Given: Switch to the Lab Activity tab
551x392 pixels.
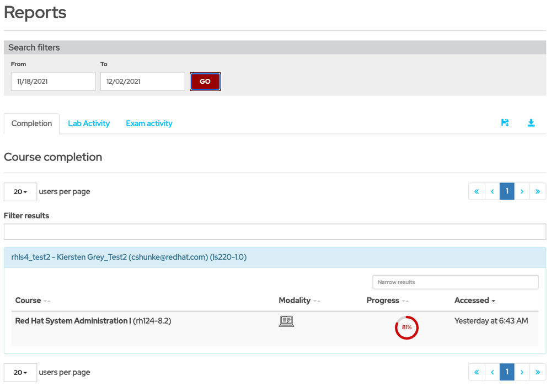Looking at the screenshot, I should [89, 123].
